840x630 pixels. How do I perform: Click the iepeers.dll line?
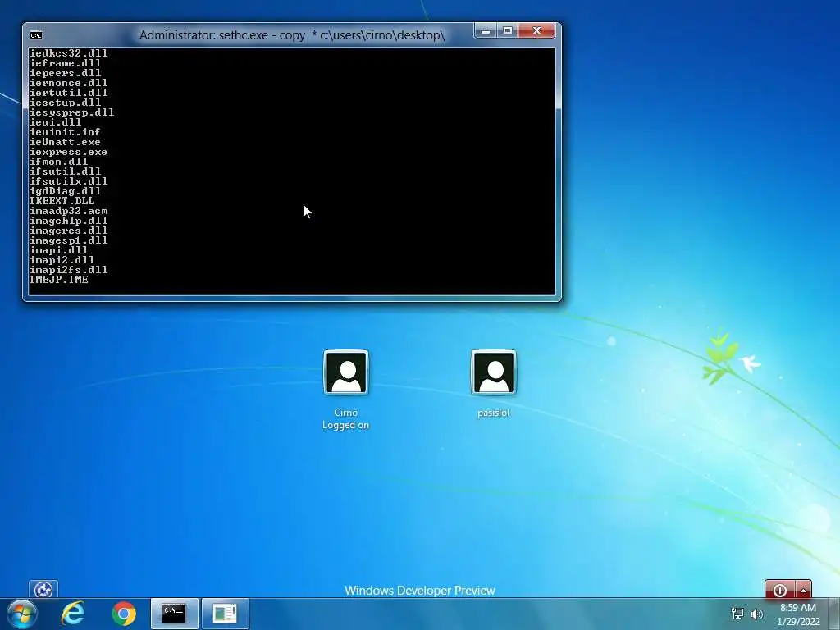(66, 73)
